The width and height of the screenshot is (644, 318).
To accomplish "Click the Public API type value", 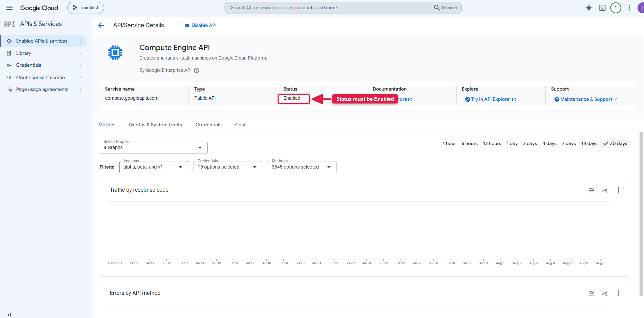I will (x=205, y=98).
